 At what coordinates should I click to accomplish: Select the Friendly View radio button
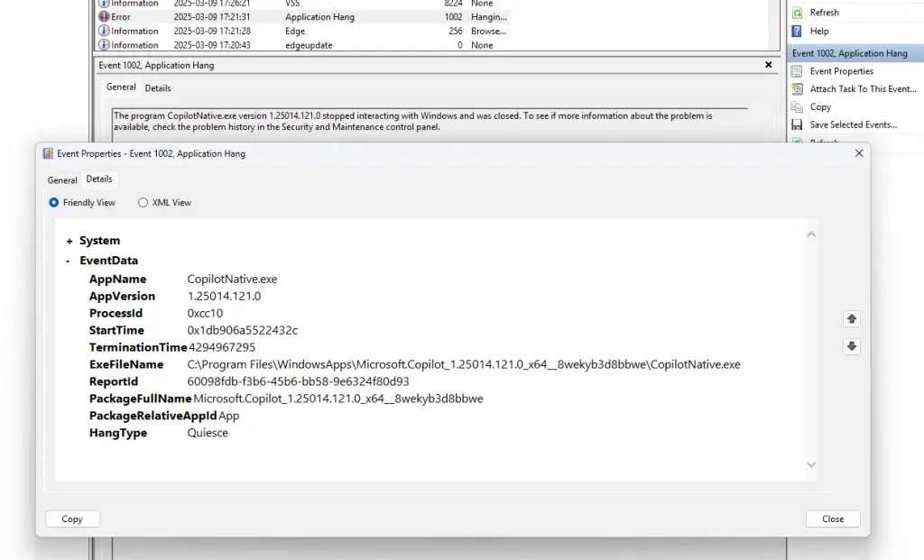pyautogui.click(x=54, y=203)
